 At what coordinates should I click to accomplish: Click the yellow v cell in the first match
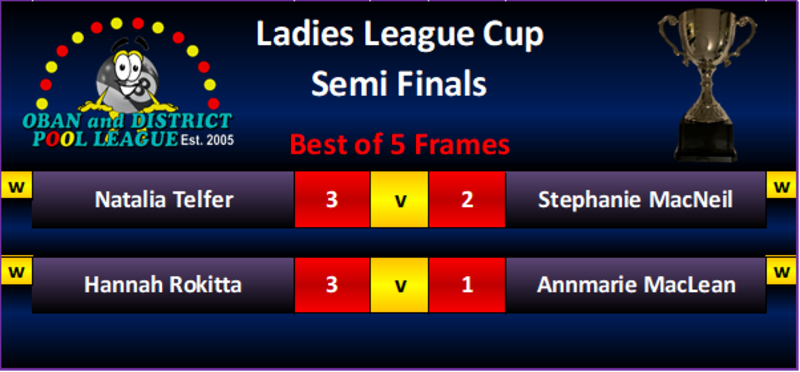(399, 200)
